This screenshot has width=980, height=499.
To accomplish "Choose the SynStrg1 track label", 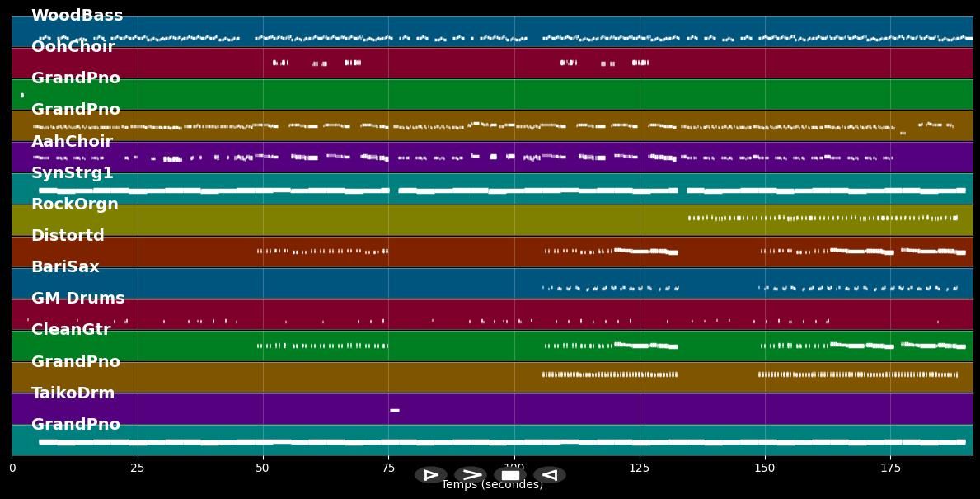I will [73, 173].
